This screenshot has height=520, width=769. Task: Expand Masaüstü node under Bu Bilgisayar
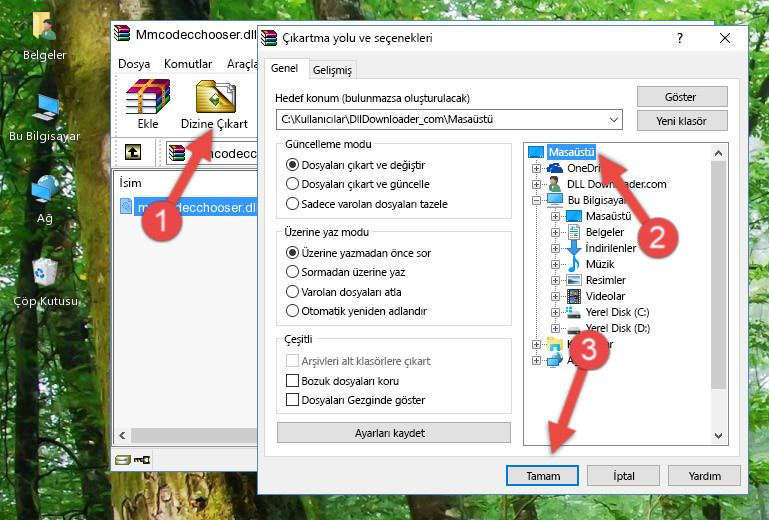point(555,216)
